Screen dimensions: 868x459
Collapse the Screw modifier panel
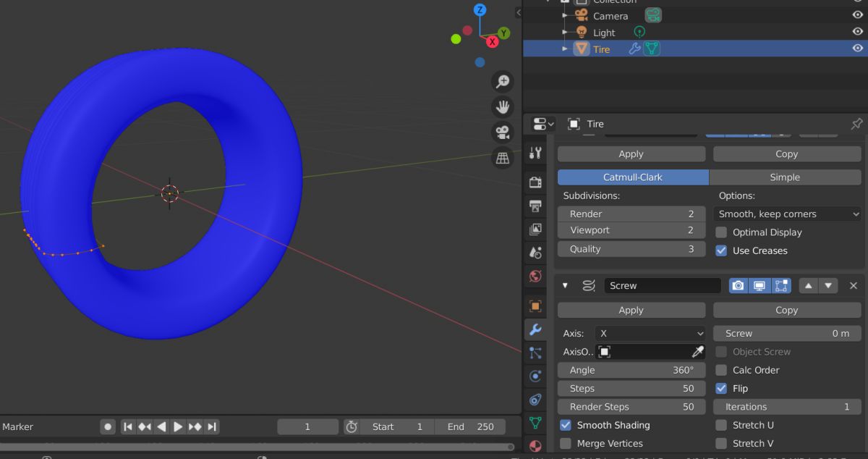(x=565, y=286)
